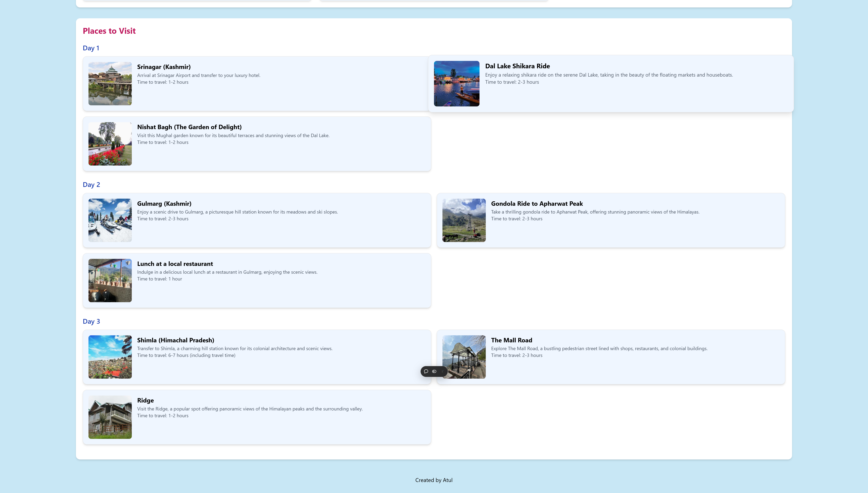Open the Dal Lake Shikara Ride image

457,84
